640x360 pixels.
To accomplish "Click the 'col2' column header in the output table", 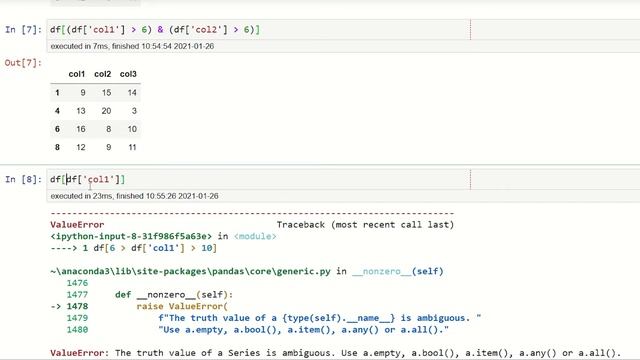I will (102, 74).
